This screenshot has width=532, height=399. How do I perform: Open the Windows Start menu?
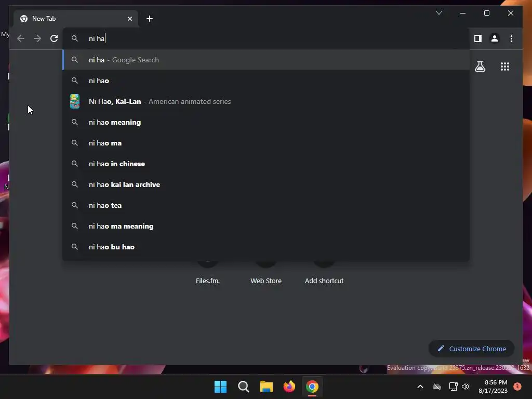pos(220,387)
